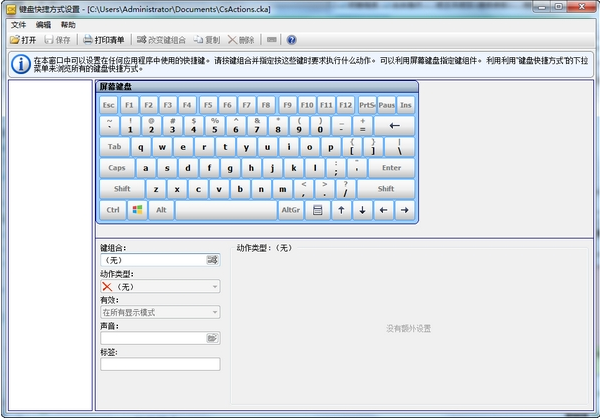600x418 pixels.
Task: Toggle the Caps key on the on-screen keyboard
Action: (x=117, y=168)
